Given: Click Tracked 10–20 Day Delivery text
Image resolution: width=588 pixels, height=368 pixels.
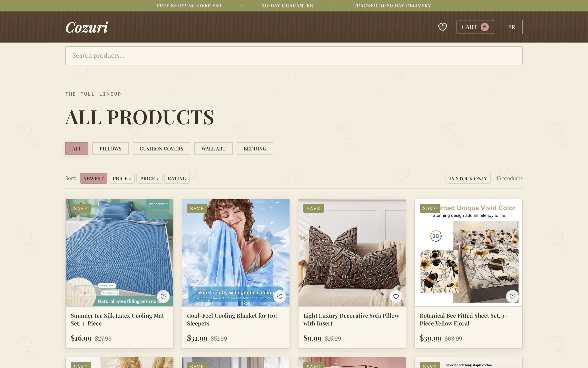Looking at the screenshot, I should [x=392, y=6].
